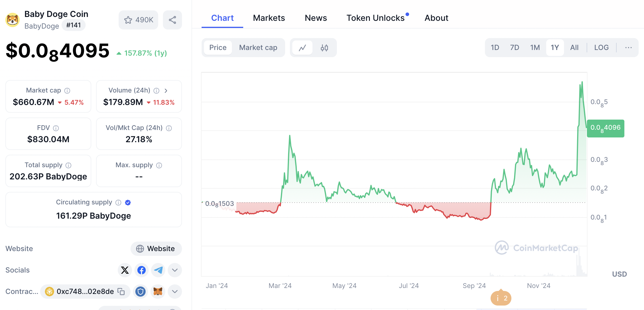Click the $179.89M volume value
The image size is (644, 310).
123,102
